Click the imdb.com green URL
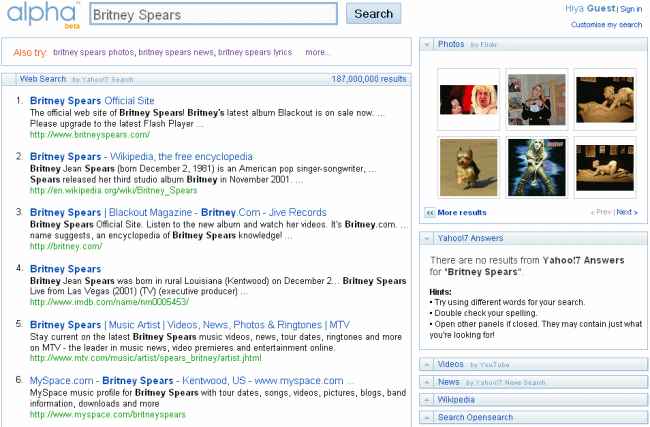This screenshot has height=427, width=650. tap(109, 302)
